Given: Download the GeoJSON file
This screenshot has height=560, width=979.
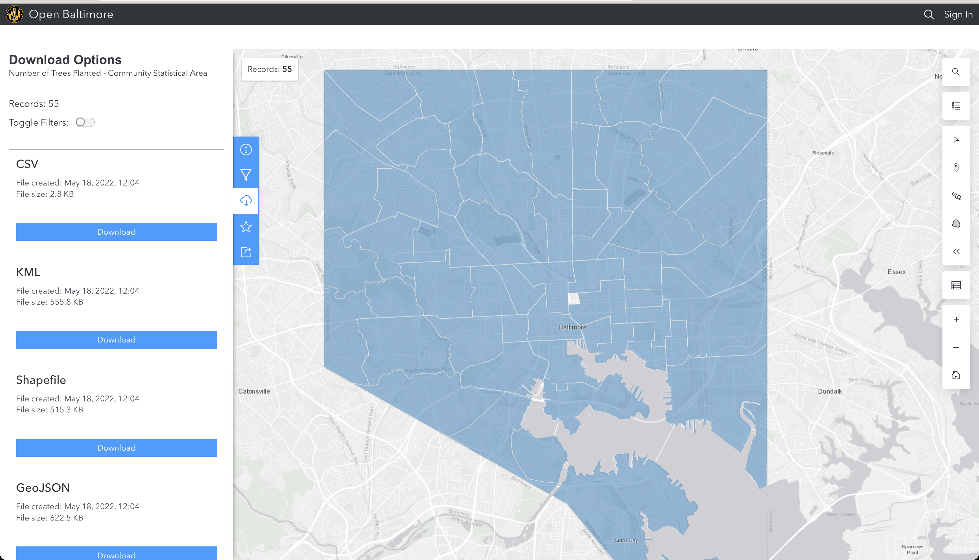Looking at the screenshot, I should pyautogui.click(x=116, y=554).
